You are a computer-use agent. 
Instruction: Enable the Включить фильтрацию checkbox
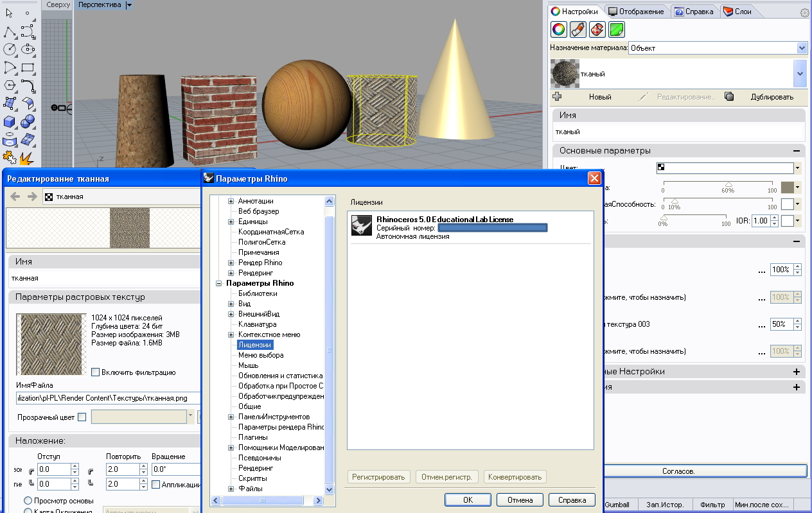pyautogui.click(x=96, y=372)
